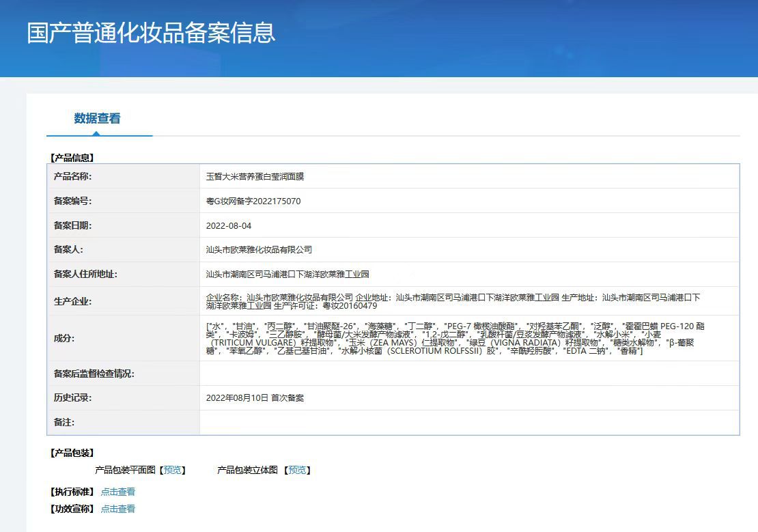Viewport: 758px width, 532px height.
Task: Click the 成分: row label
Action: (64, 339)
